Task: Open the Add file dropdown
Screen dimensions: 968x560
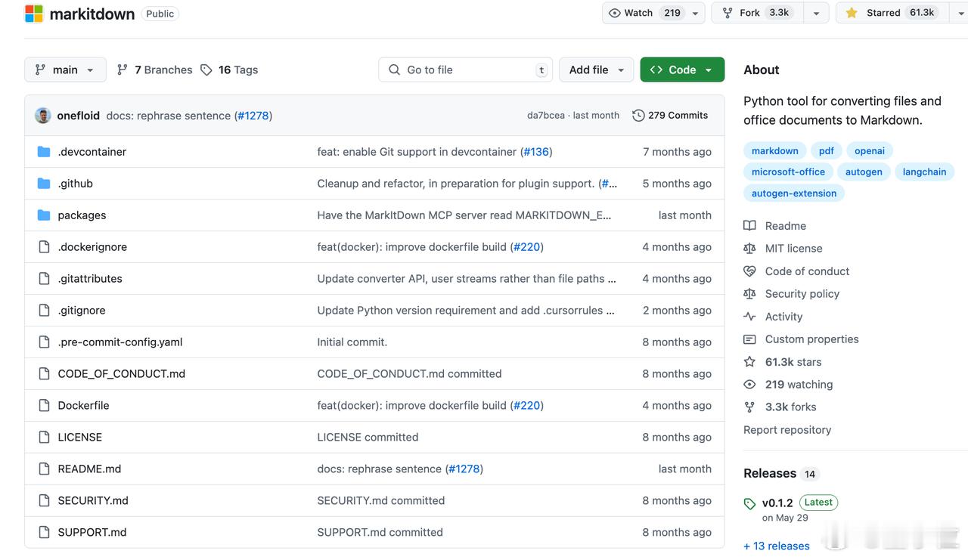Action: pos(597,70)
